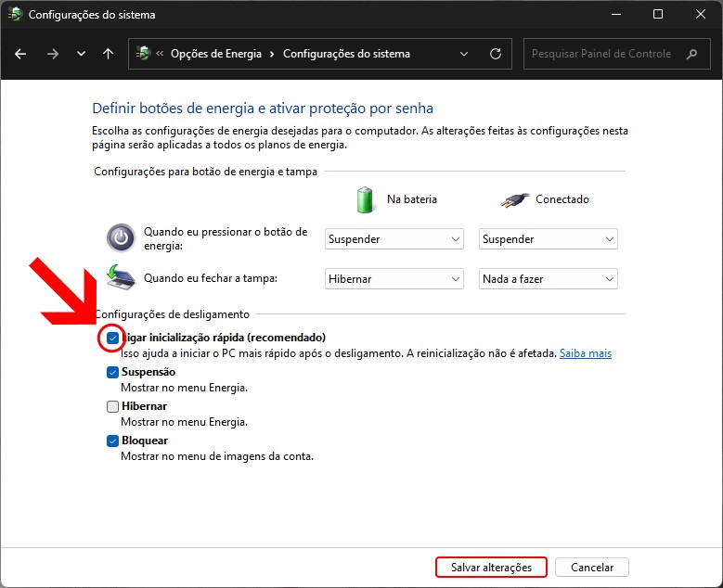Toggle the 'Suspensão' checkbox
This screenshot has height=588, width=723.
(112, 372)
